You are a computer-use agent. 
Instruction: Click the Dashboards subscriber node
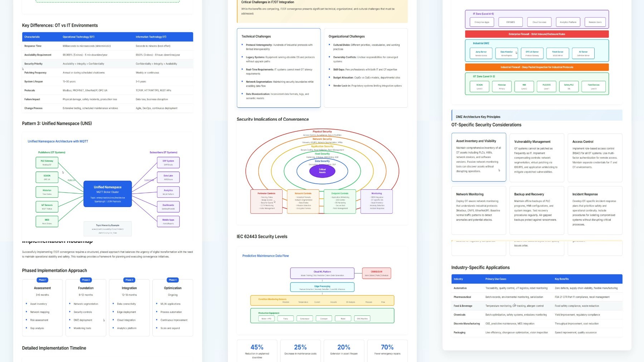pyautogui.click(x=168, y=207)
